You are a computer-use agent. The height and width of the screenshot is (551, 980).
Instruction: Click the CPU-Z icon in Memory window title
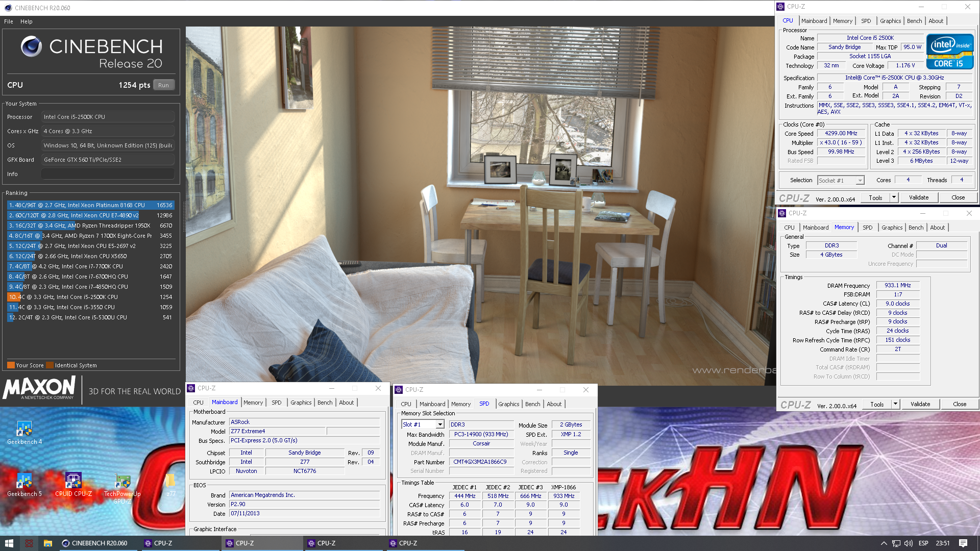(x=782, y=213)
